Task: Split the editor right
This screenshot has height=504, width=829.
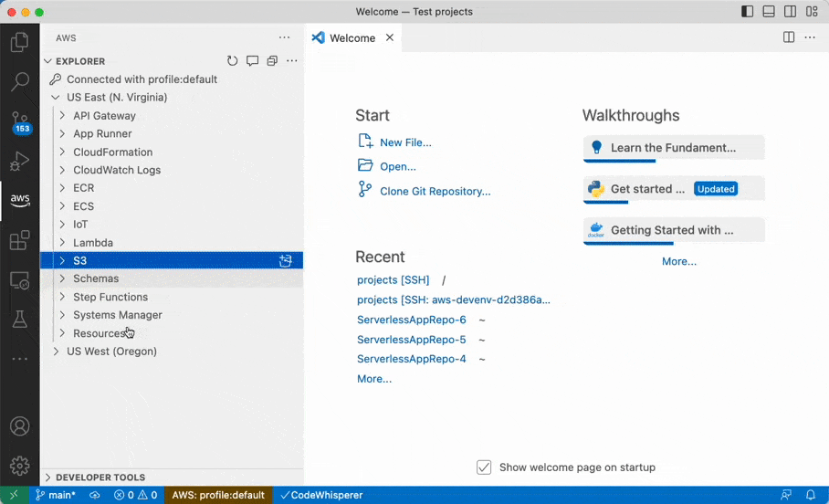Action: tap(788, 37)
